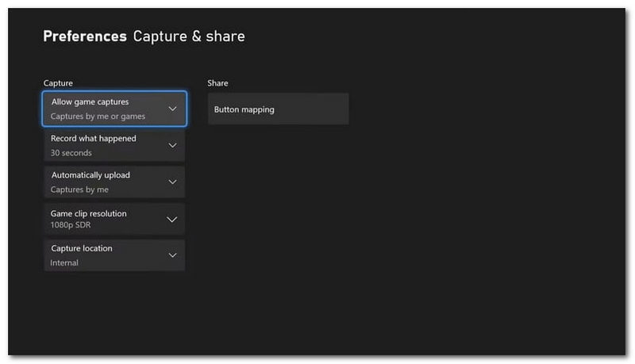Click the Preferences heading
Screen dimensions: 635x364
(x=85, y=36)
